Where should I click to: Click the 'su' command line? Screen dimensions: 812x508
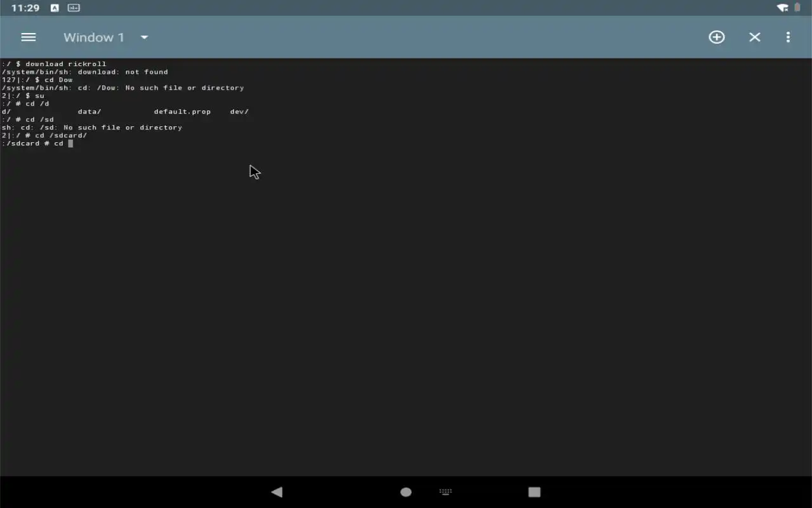tap(23, 95)
